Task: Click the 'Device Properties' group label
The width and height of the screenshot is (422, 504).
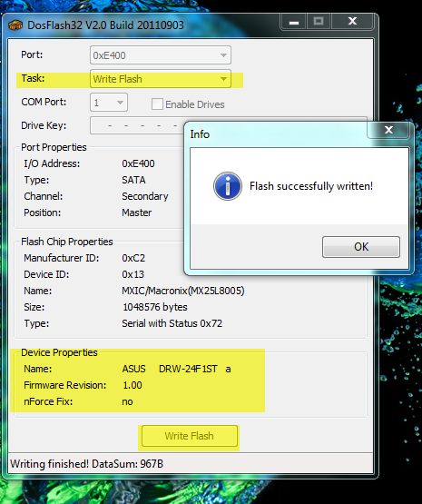Action: tap(59, 352)
